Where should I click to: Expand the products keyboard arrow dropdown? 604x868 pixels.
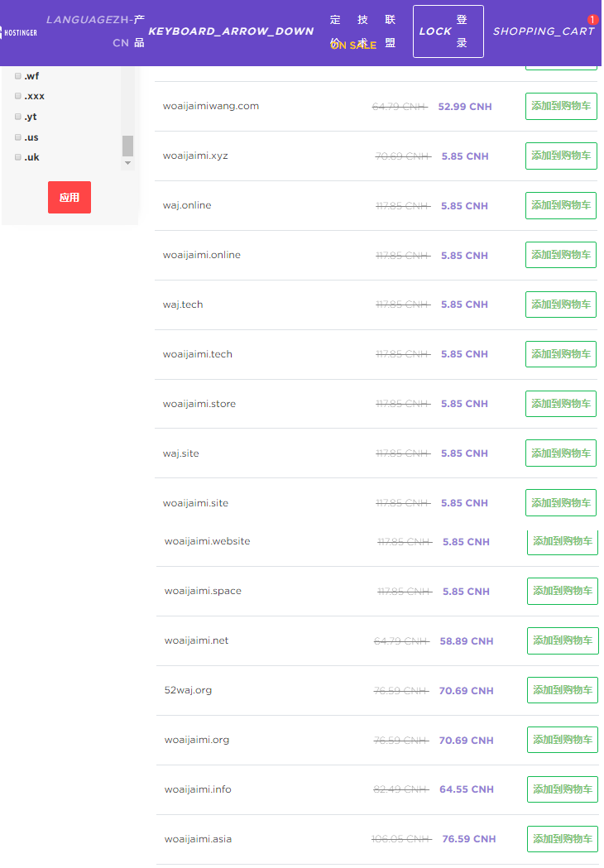[x=231, y=31]
